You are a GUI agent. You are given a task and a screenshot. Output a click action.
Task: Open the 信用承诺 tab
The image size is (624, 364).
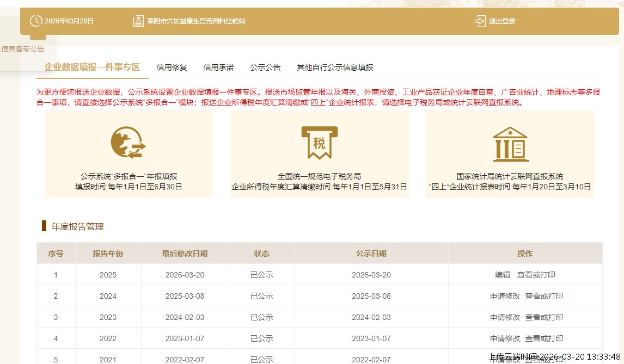[x=218, y=67]
